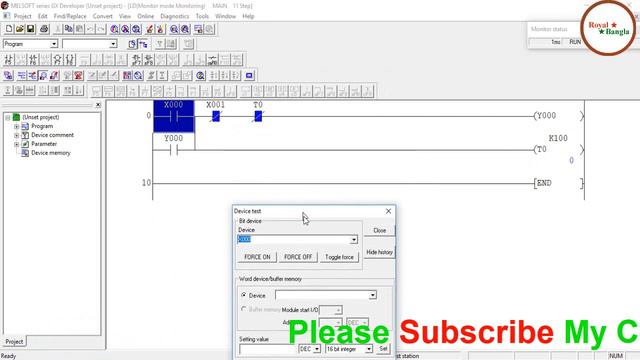
Task: Click the Y000 output coil
Action: pos(559,116)
